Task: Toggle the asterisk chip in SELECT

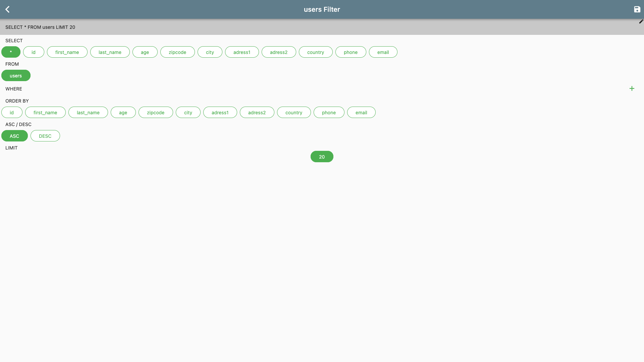Action: (11, 52)
